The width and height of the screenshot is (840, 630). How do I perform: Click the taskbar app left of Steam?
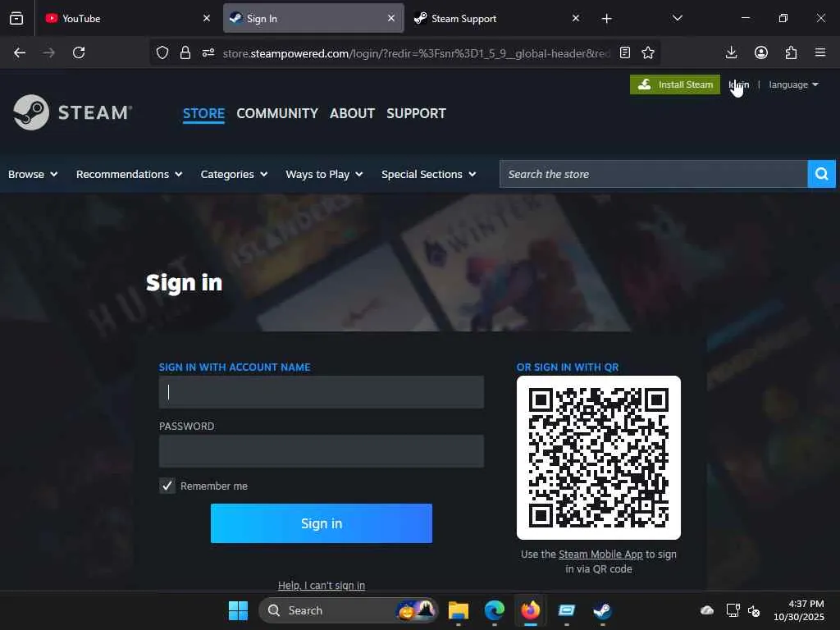[566, 610]
